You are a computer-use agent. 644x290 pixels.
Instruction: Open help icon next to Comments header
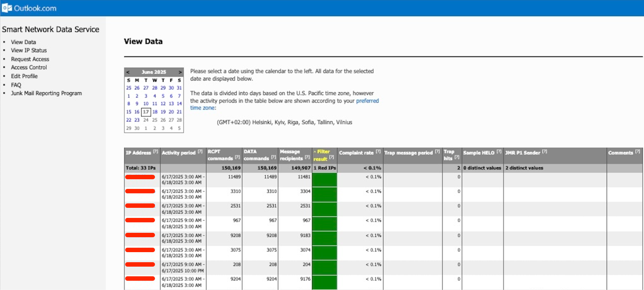point(638,152)
